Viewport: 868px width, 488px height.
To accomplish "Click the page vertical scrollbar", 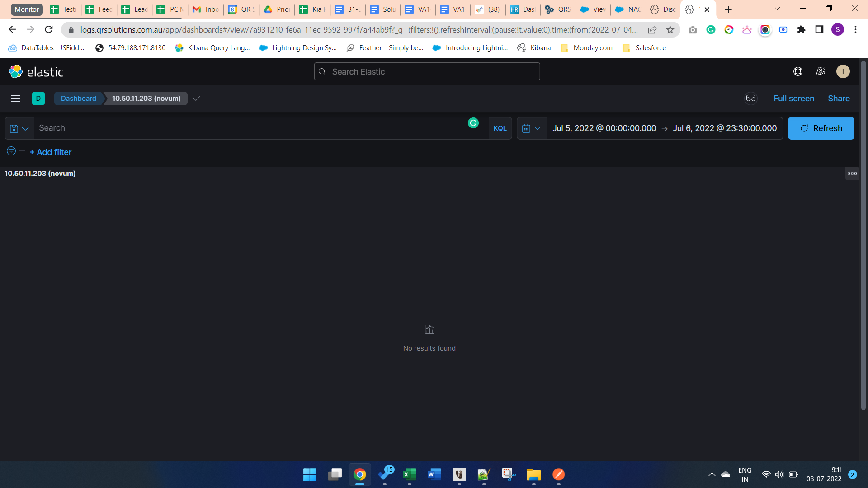I will (863, 235).
